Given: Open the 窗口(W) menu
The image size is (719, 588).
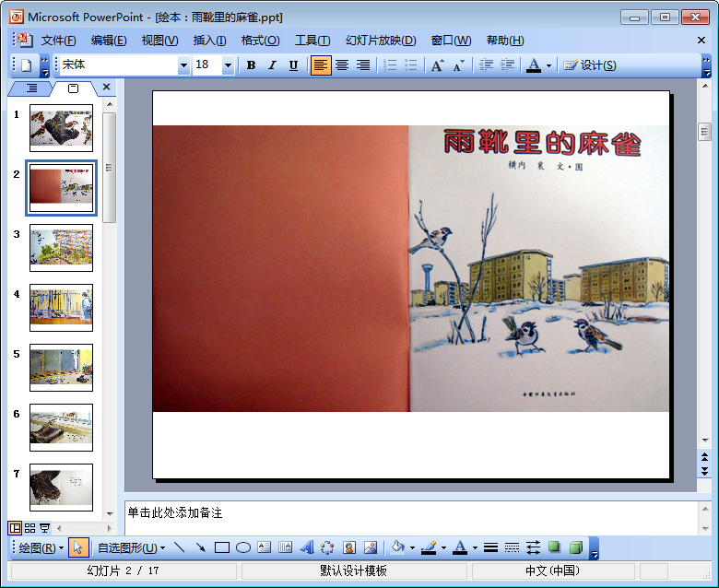Looking at the screenshot, I should click(x=451, y=41).
